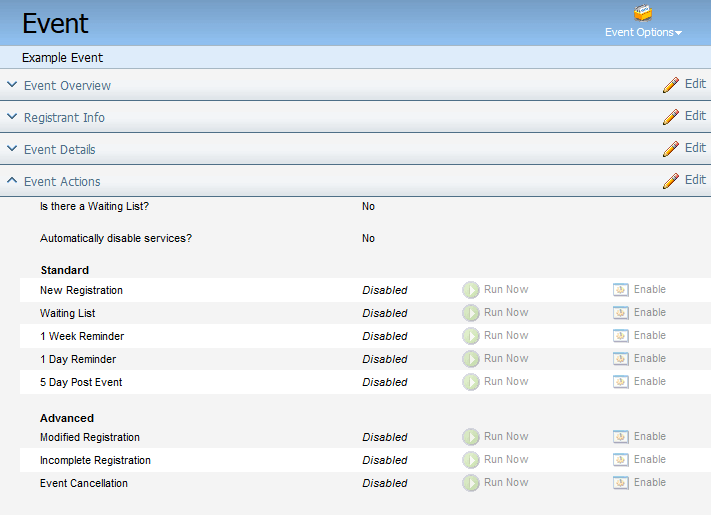Run Now text for Waiting List
Image resolution: width=711 pixels, height=515 pixels.
coord(506,312)
